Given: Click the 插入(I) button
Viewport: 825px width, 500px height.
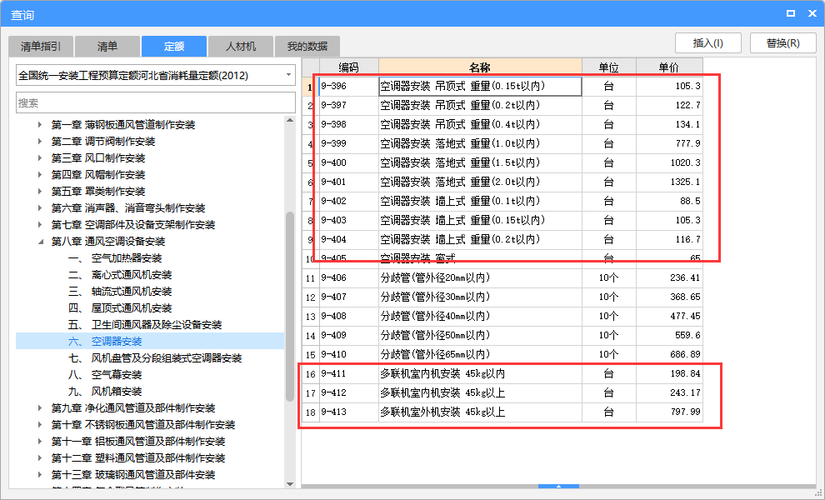Looking at the screenshot, I should click(708, 43).
